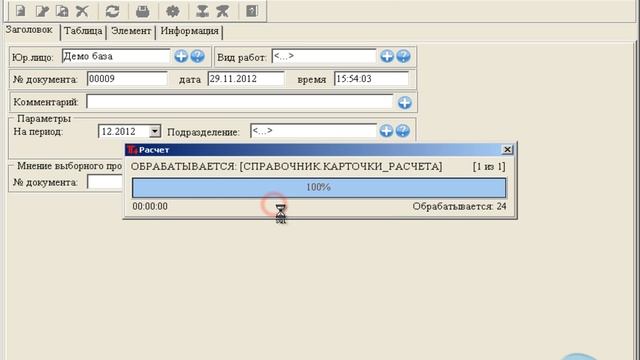640x360 pixels.
Task: Click the № документа field under Мнение выборного
Action: coord(105,182)
